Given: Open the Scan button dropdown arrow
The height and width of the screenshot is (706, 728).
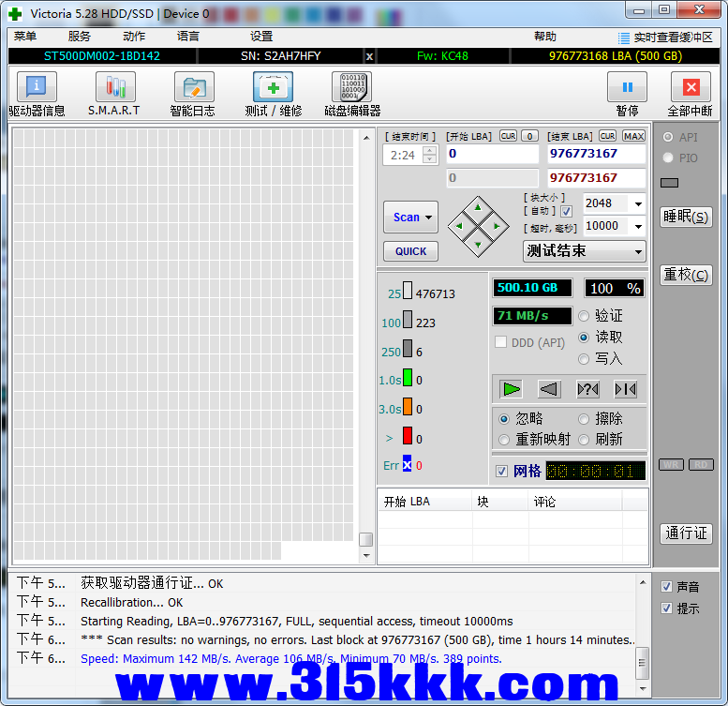Looking at the screenshot, I should (429, 218).
